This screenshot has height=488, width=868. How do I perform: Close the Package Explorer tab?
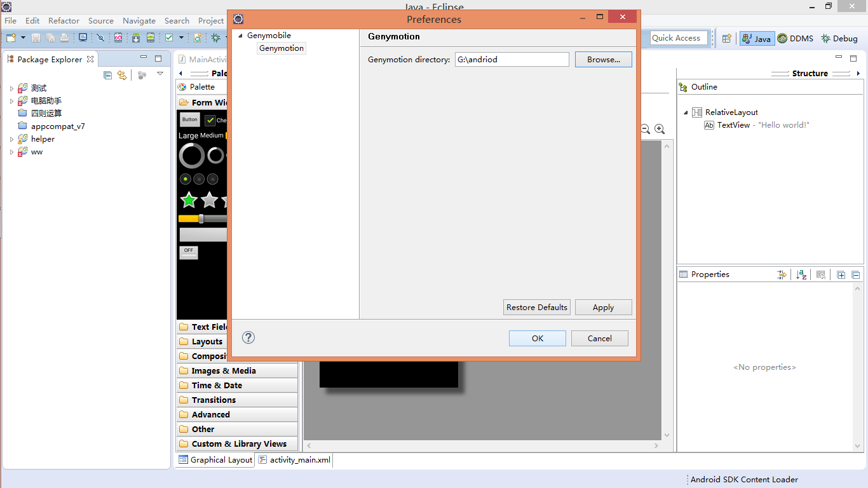[90, 59]
